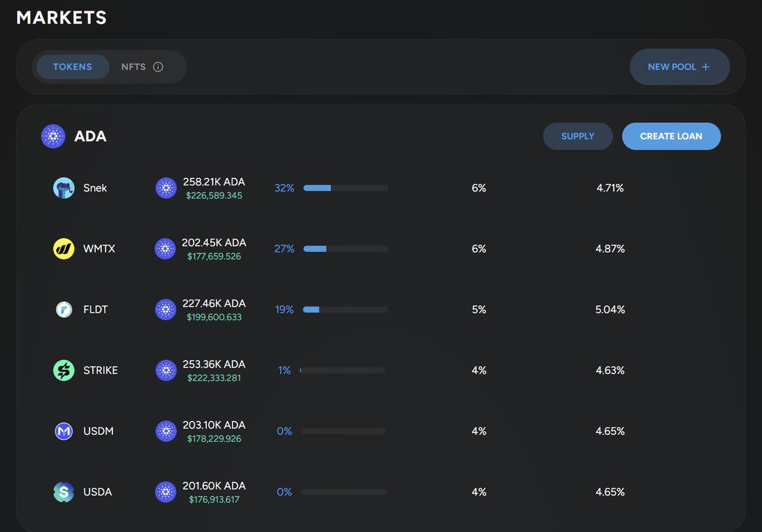
Task: Click the 253.36K ADA amount
Action: (x=214, y=364)
